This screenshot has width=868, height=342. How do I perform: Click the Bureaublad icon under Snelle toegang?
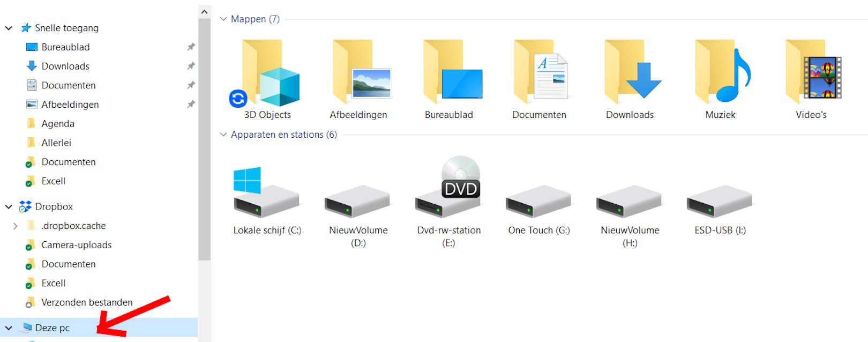click(32, 47)
